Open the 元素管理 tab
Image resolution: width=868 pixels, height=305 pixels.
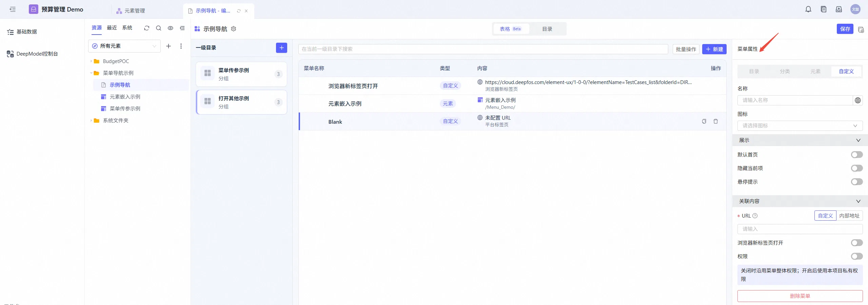click(131, 11)
